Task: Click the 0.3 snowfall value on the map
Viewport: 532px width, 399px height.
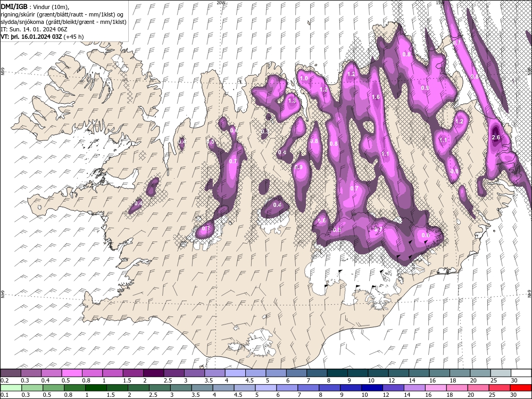Action: pos(265,131)
